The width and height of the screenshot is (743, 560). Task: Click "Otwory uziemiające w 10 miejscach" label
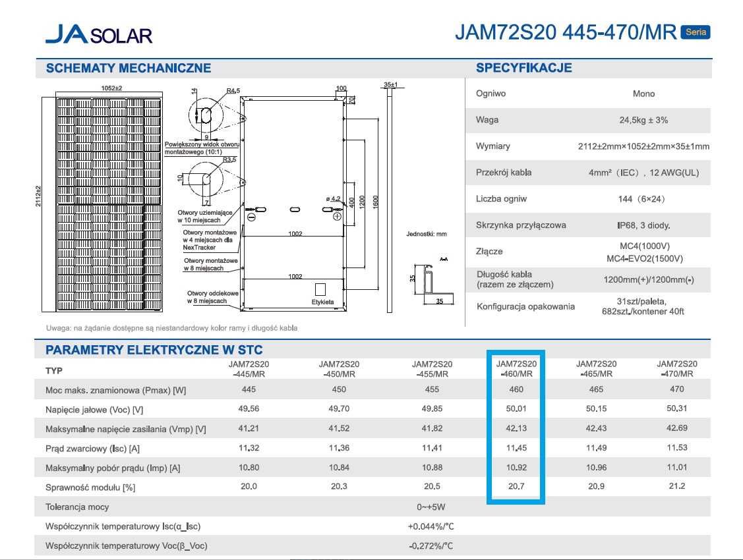(x=204, y=216)
